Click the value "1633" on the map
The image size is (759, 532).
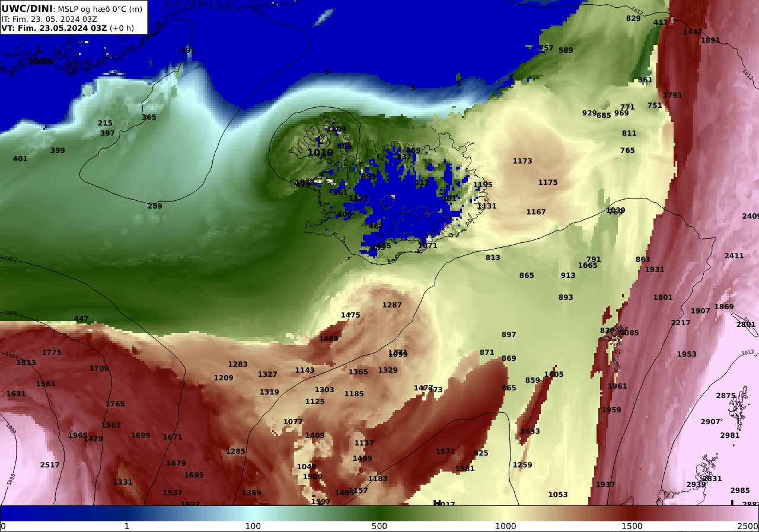pyautogui.click(x=530, y=431)
